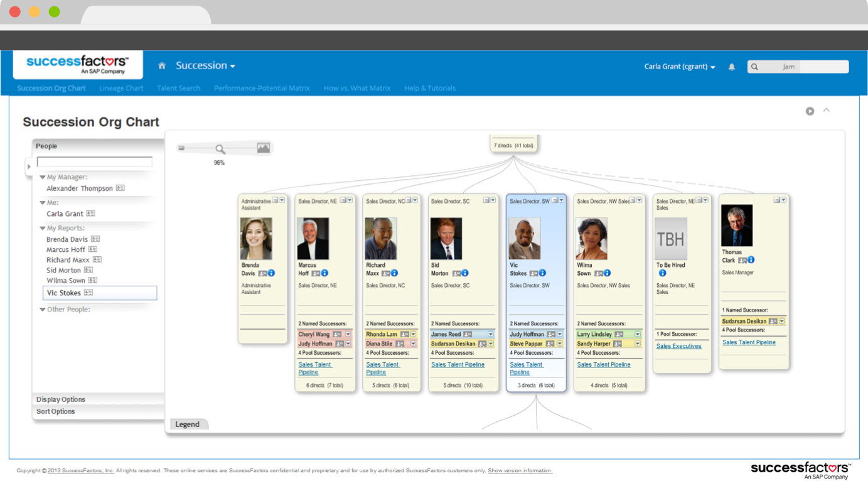
Task: Open Performance-Potential Matrix tab
Action: pyautogui.click(x=262, y=89)
